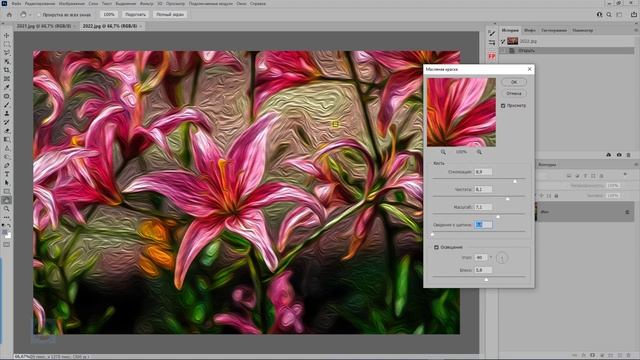Open the История panel tab
The height and width of the screenshot is (360, 640).
pyautogui.click(x=510, y=30)
